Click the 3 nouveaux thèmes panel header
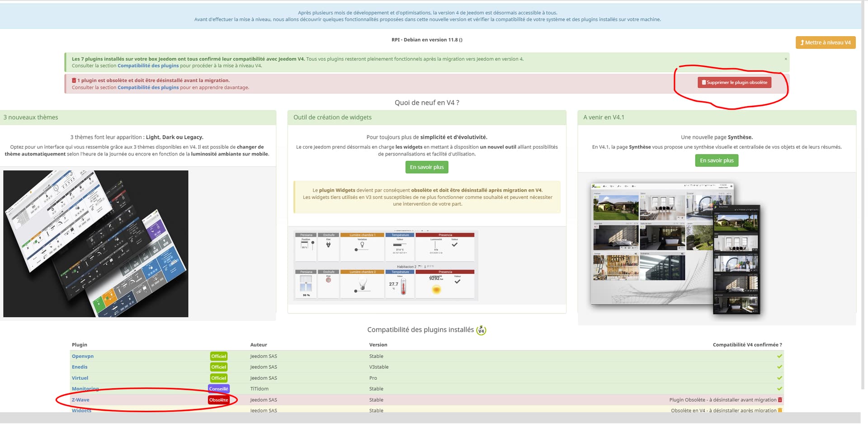Screen dimensions: 868x437 click(138, 117)
